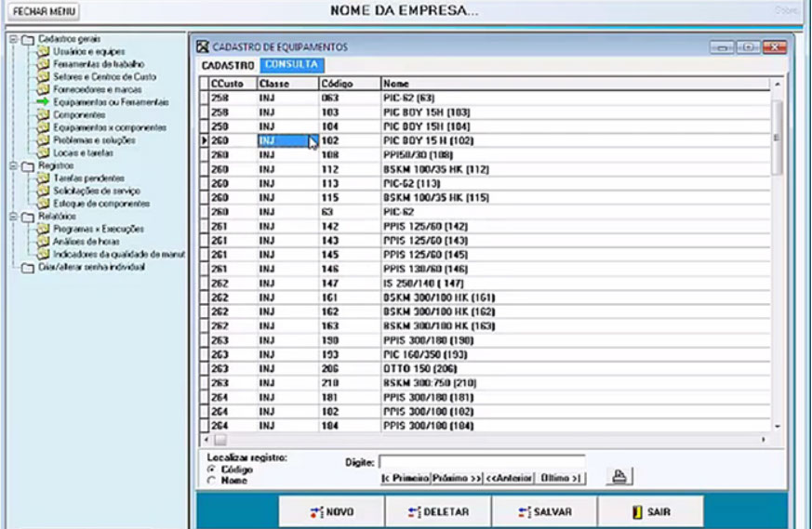The image size is (812, 529).
Task: Click the Componentes folder icon
Action: pos(43,114)
